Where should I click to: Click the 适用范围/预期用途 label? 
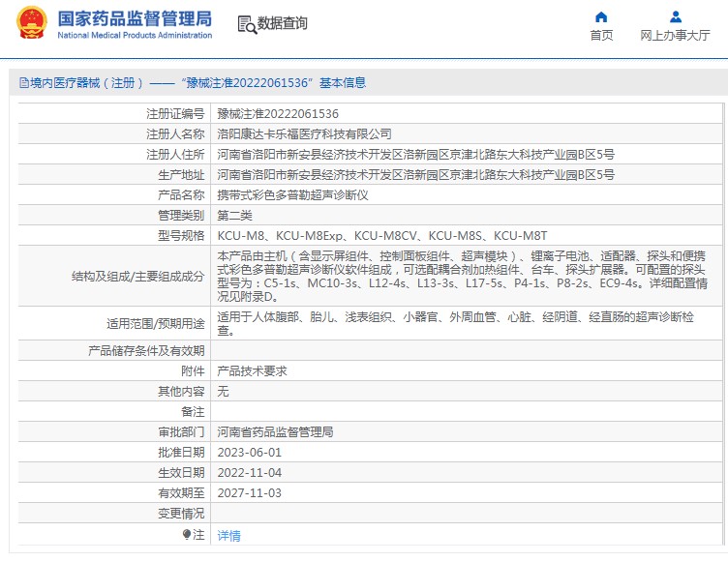pyautogui.click(x=156, y=324)
